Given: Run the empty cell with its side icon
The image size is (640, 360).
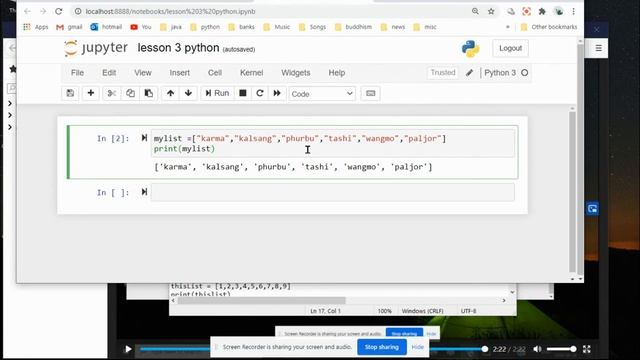Looking at the screenshot, I should point(144,192).
